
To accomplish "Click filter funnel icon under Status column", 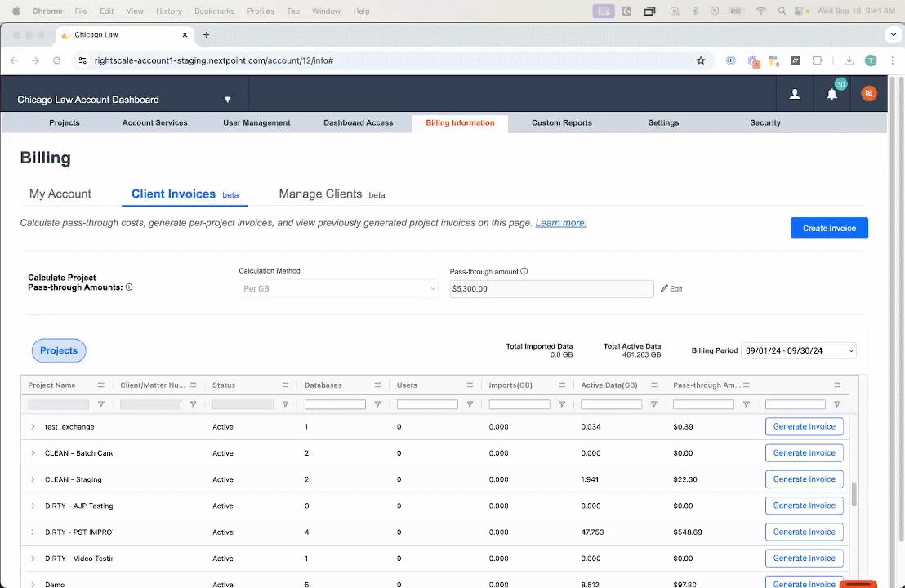I will coord(285,404).
